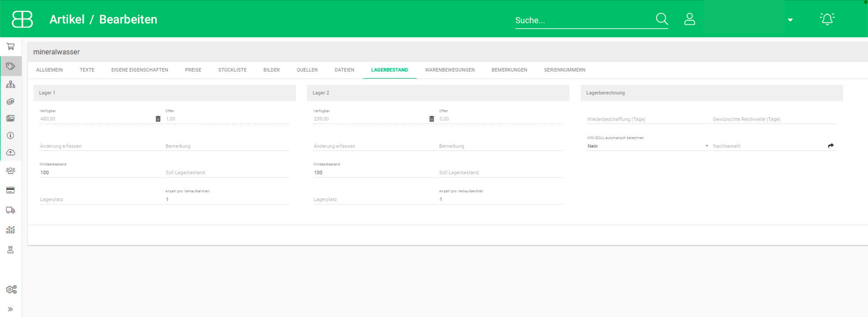
Task: Open the info circle sidebar icon
Action: click(x=11, y=135)
